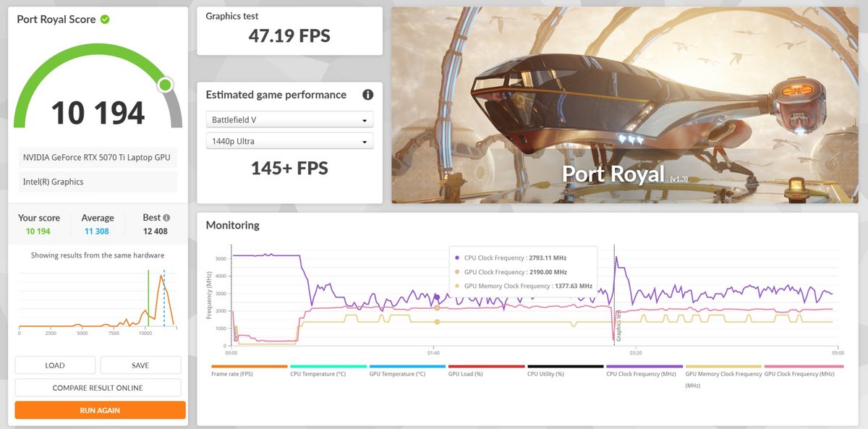Click the Graphics test marker in the chart

point(618,326)
